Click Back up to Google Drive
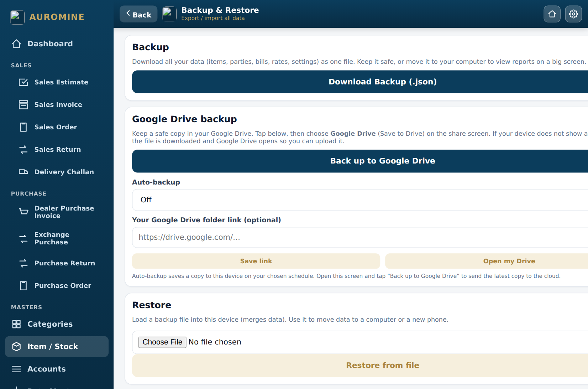The width and height of the screenshot is (588, 389). (360, 161)
